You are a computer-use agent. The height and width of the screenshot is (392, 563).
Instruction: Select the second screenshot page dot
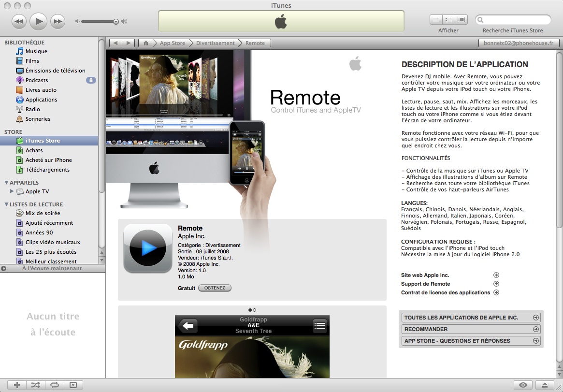[255, 310]
